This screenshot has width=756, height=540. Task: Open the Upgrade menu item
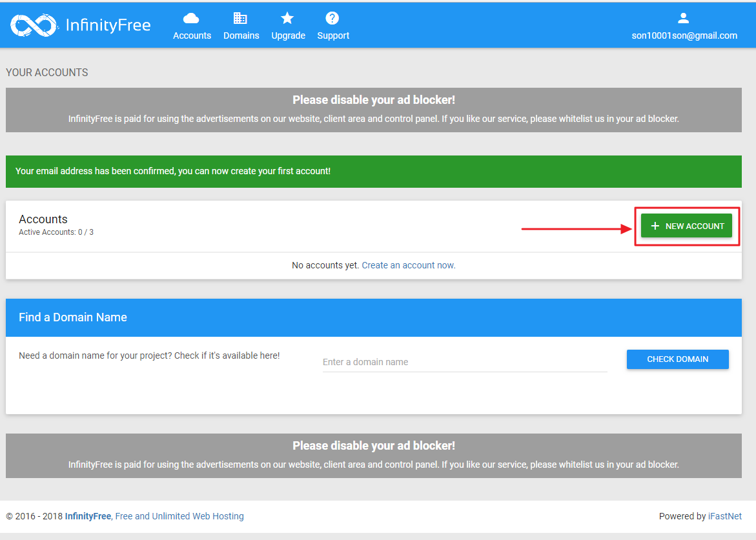[x=288, y=35]
